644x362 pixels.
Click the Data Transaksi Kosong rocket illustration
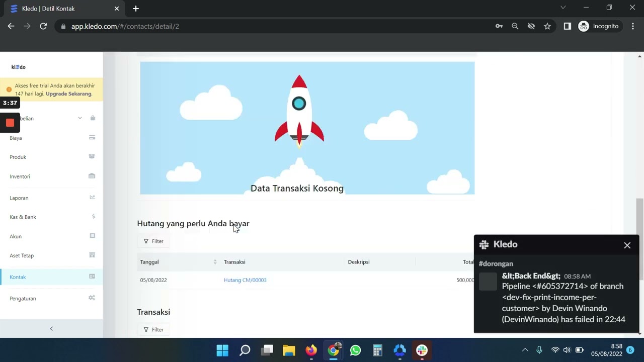click(307, 128)
